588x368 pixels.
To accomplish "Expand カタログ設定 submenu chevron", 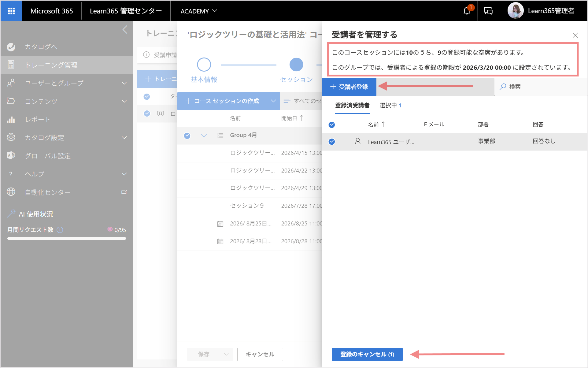I will [x=124, y=138].
